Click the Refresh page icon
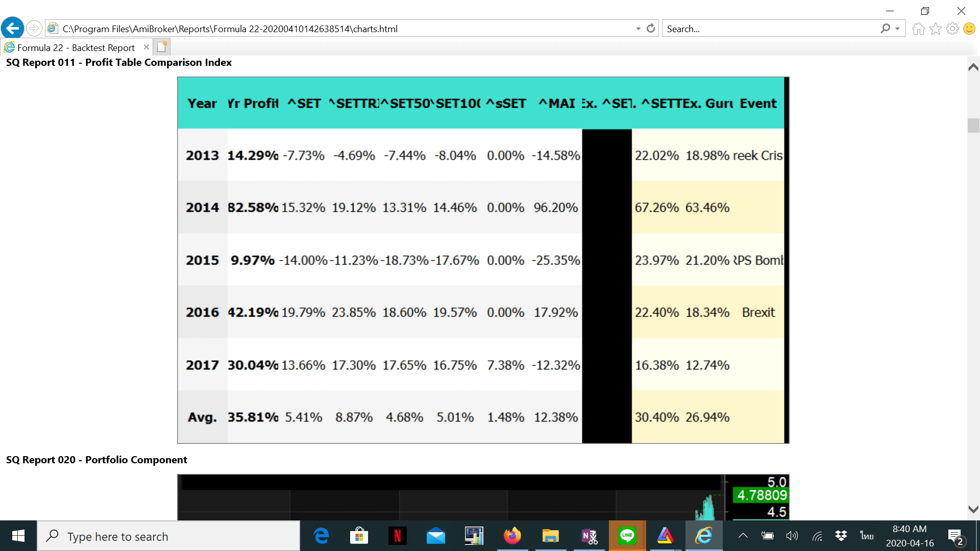The image size is (980, 551). 651,29
